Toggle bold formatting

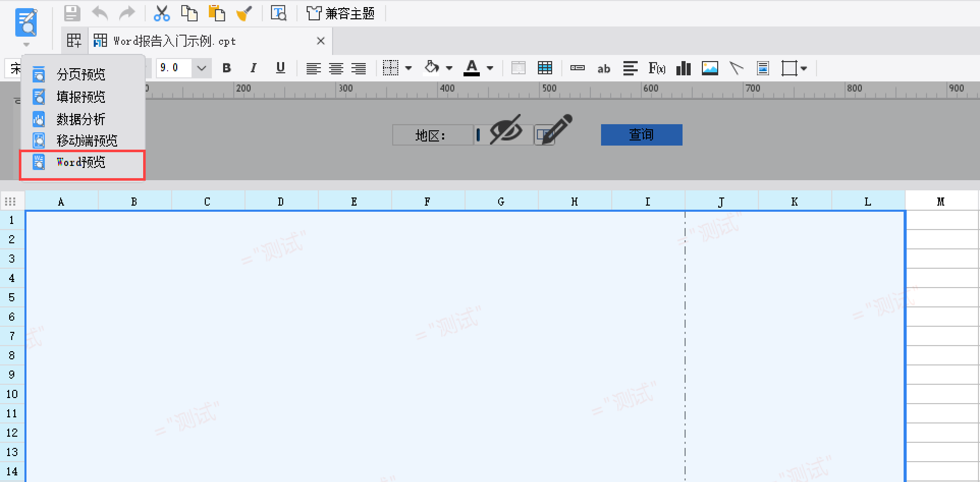click(227, 68)
